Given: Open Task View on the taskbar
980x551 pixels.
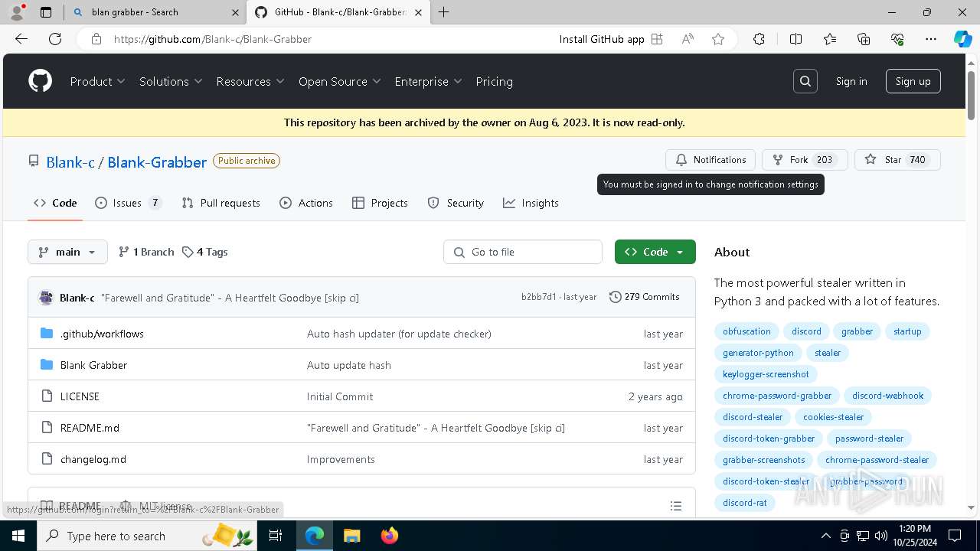Looking at the screenshot, I should (x=276, y=536).
